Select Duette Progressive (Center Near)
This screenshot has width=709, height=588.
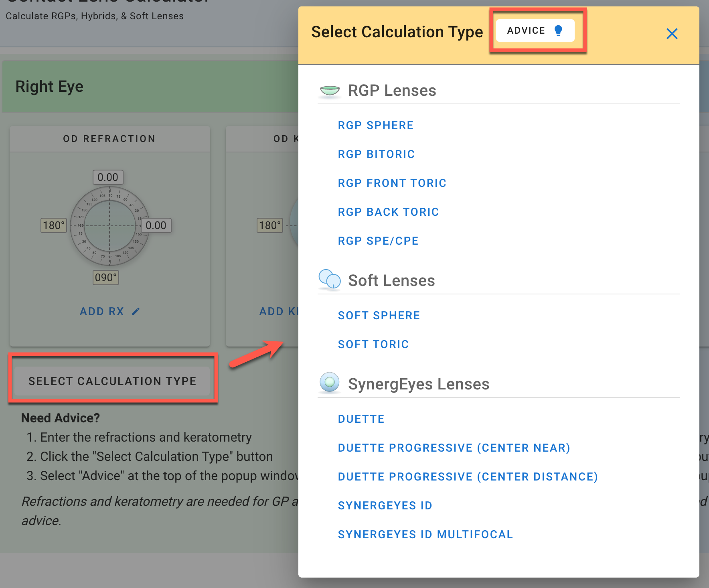click(454, 448)
